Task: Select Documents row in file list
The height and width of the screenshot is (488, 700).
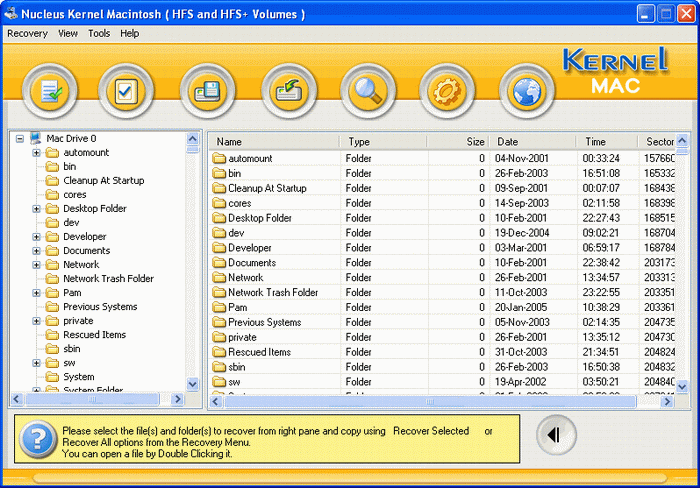Action: pyautogui.click(x=442, y=263)
